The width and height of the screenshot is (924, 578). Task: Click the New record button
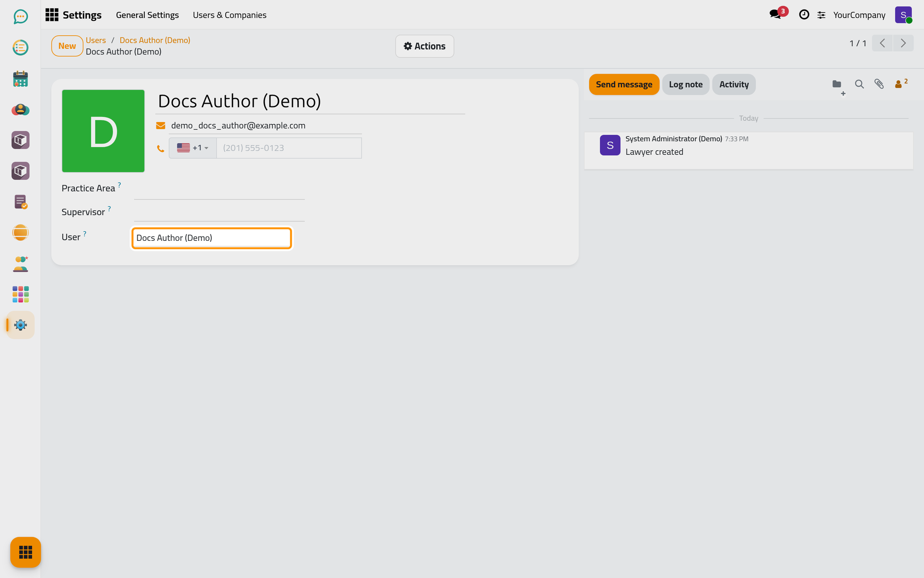pyautogui.click(x=67, y=46)
